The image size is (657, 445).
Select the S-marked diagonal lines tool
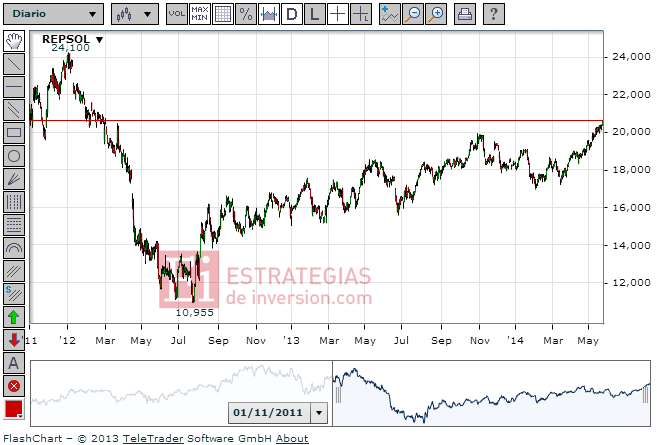pyautogui.click(x=14, y=294)
